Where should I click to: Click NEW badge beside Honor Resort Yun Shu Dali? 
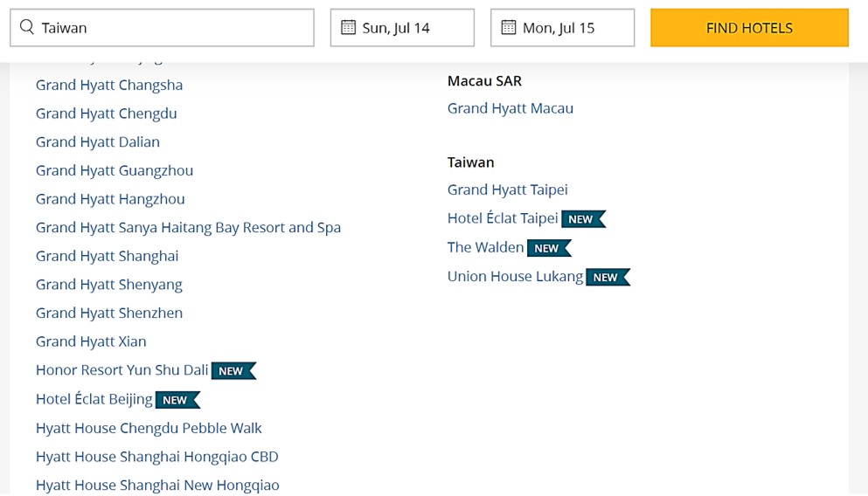coord(233,371)
